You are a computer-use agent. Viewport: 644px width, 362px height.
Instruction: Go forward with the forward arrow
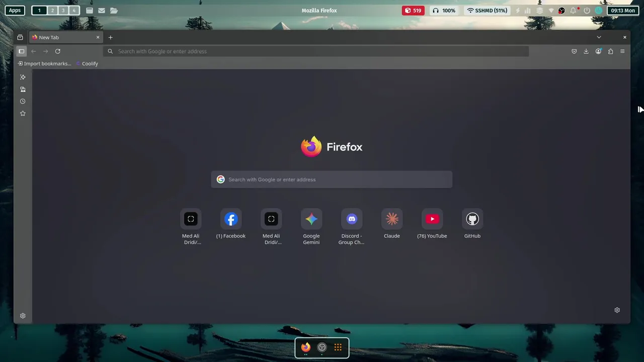click(45, 51)
